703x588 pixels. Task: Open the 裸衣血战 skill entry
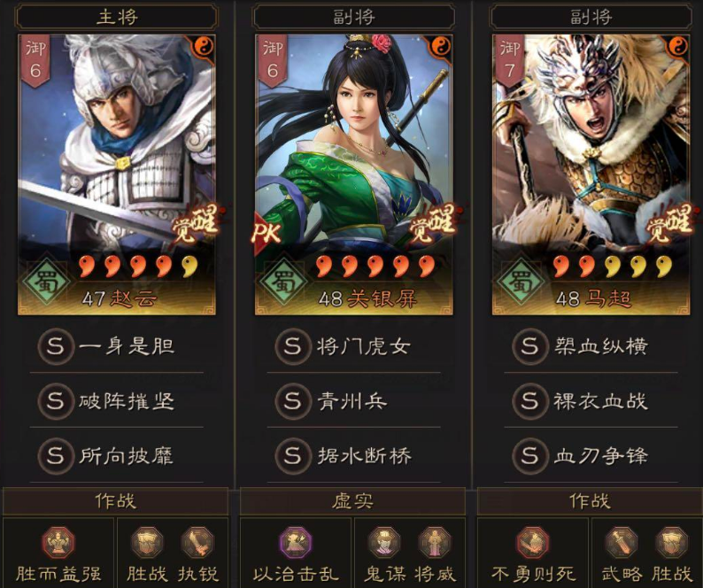(591, 401)
